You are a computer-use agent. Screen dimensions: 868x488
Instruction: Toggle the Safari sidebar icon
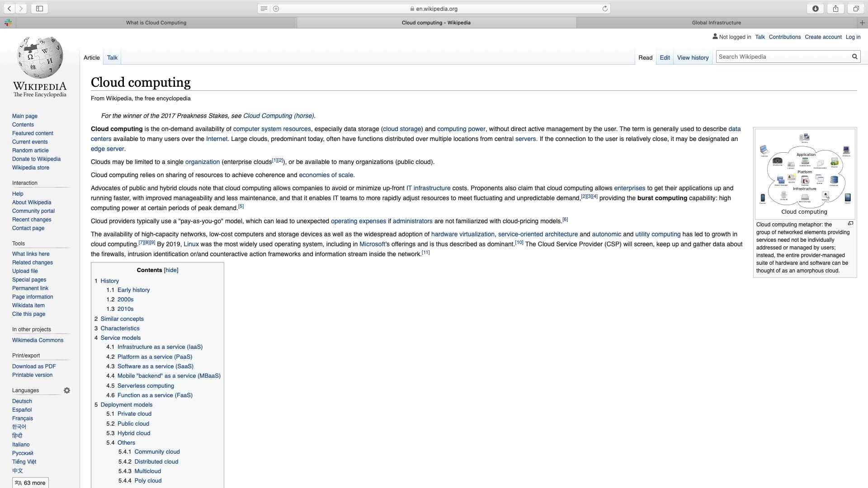(39, 9)
